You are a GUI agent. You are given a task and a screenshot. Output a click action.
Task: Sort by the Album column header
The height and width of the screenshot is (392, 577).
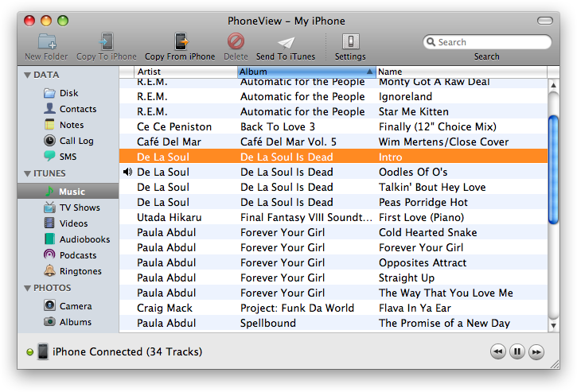point(306,72)
